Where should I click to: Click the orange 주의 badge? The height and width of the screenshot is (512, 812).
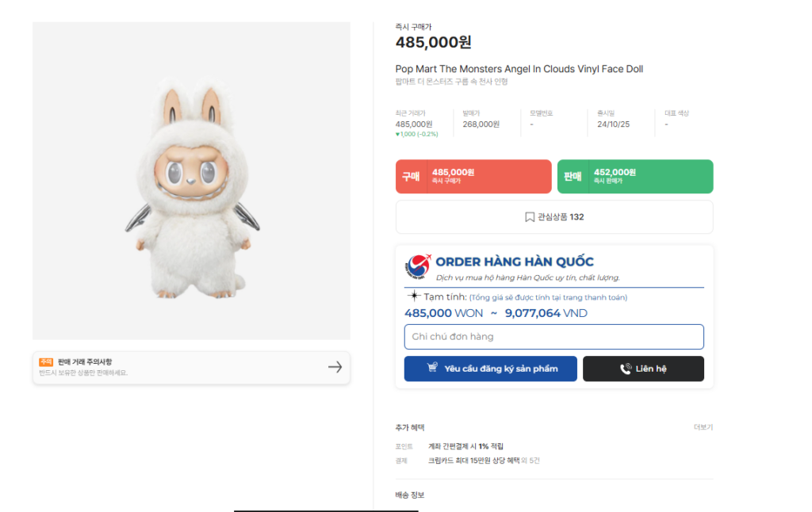pyautogui.click(x=46, y=362)
